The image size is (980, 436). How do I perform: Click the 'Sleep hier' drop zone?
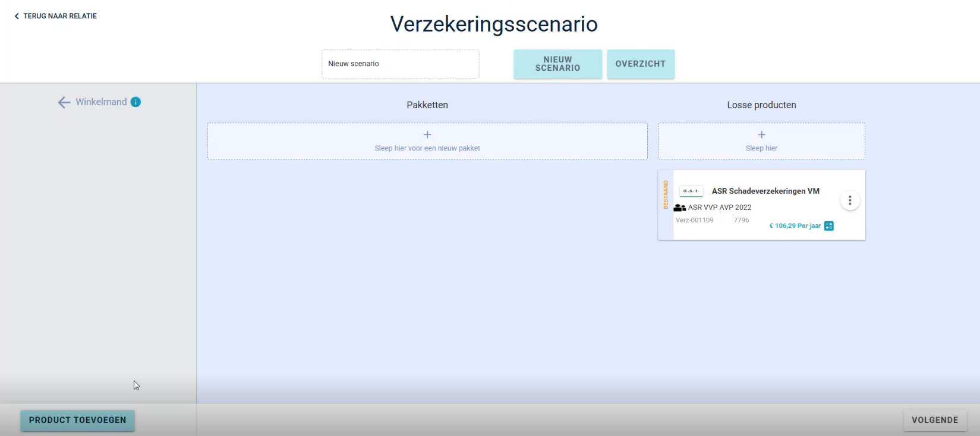(761, 141)
